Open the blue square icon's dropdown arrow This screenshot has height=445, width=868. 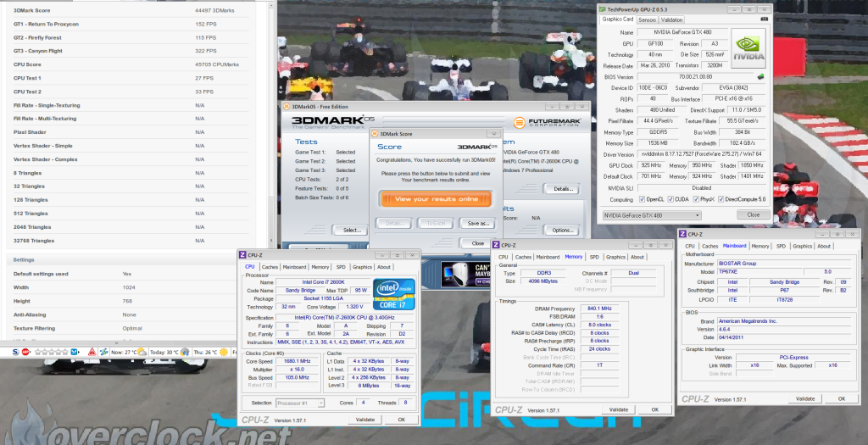pos(79,352)
